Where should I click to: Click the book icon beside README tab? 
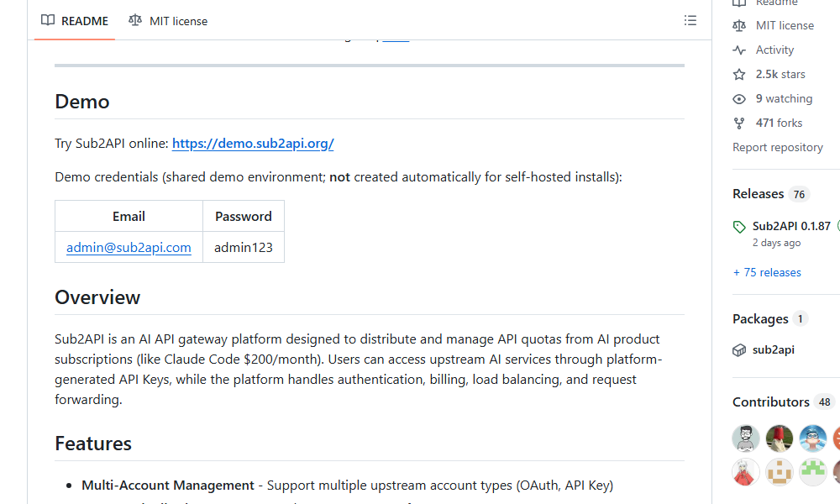[48, 20]
